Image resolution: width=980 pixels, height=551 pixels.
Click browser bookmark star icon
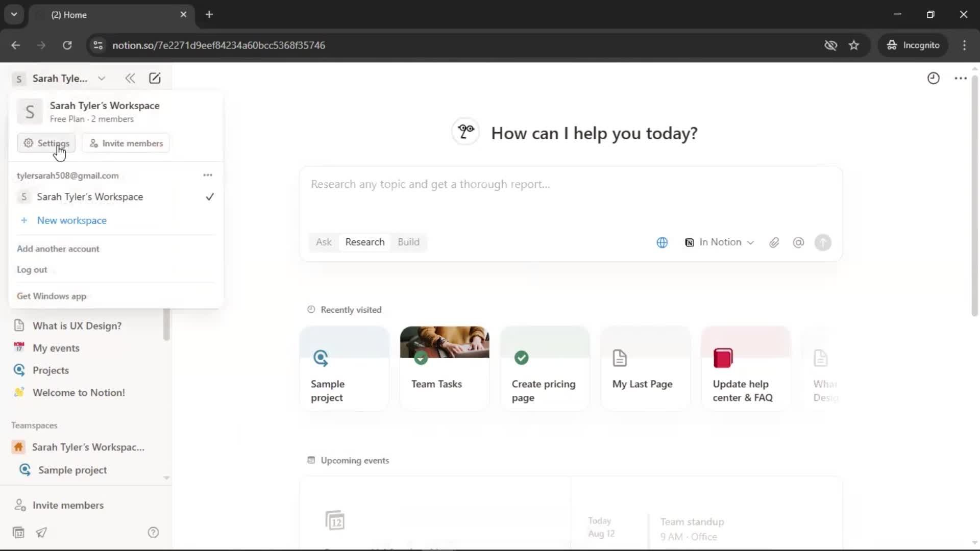point(854,45)
